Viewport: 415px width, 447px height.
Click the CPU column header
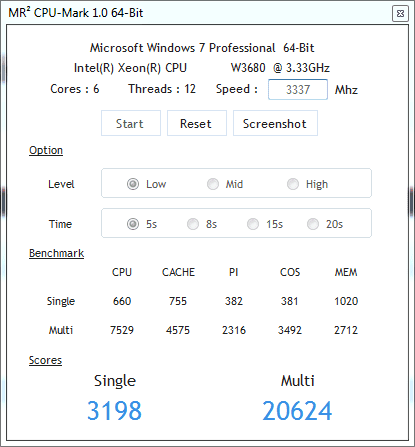click(x=122, y=272)
